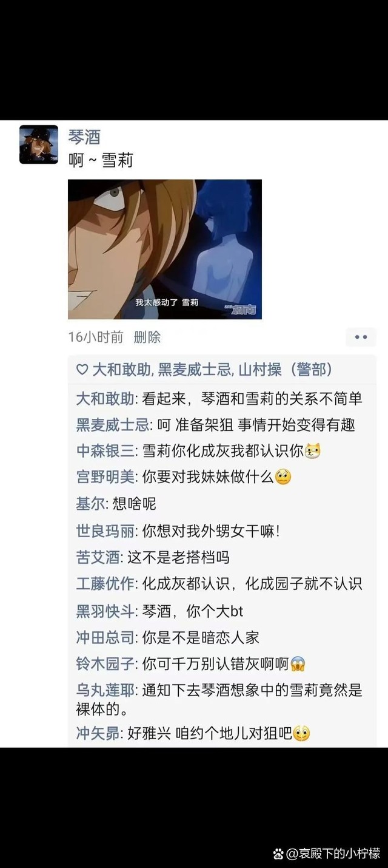Click the 琴酒 username link

tap(84, 137)
